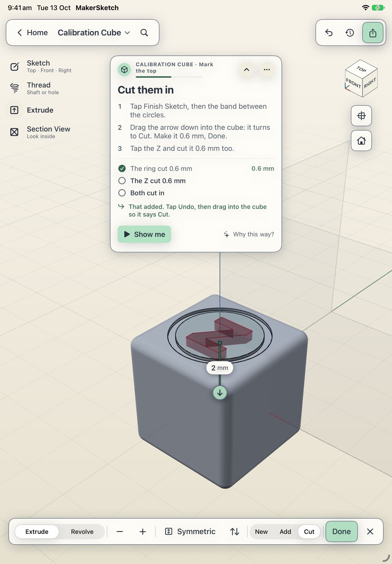This screenshot has width=392, height=564.
Task: Flip extrude direction arrows icon
Action: coord(235,531)
